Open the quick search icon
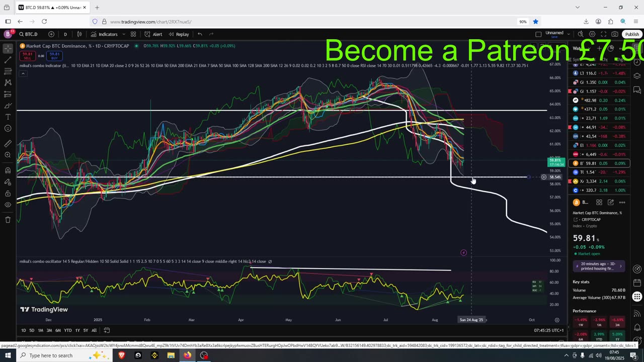This screenshot has width=644, height=362. pyautogui.click(x=581, y=34)
